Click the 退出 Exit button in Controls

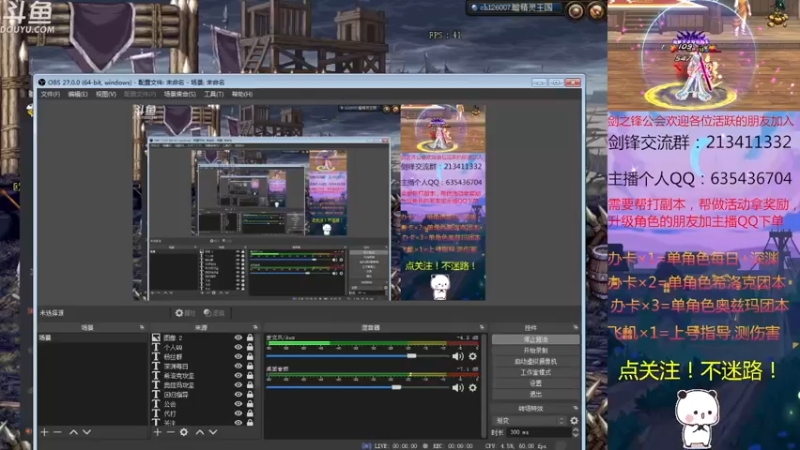(x=536, y=394)
